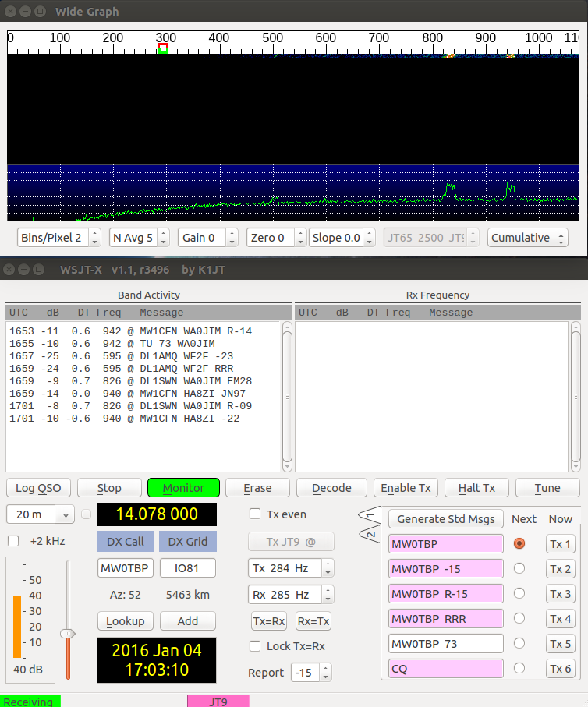Select the Next radio for MW0TBP message

[519, 544]
